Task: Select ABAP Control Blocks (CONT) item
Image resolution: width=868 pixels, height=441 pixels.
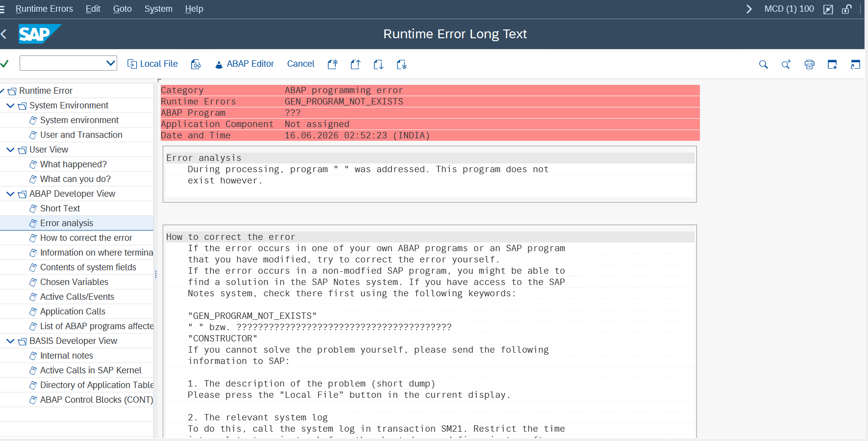Action: click(x=97, y=400)
